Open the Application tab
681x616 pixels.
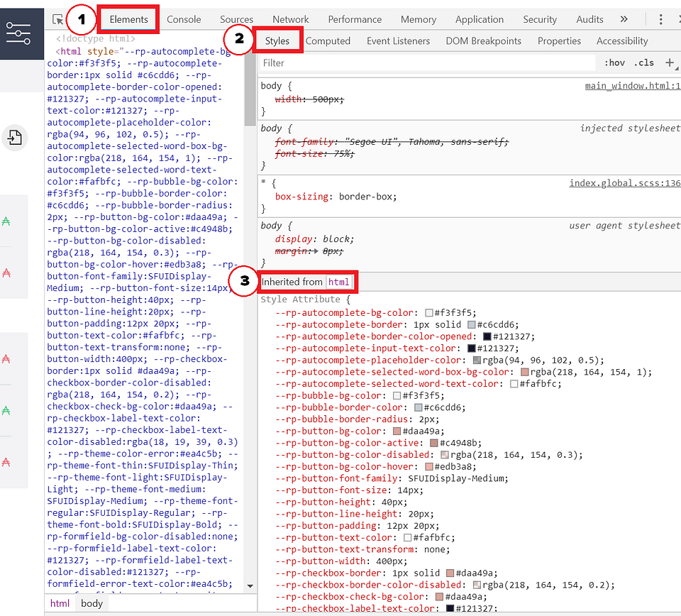tap(480, 20)
